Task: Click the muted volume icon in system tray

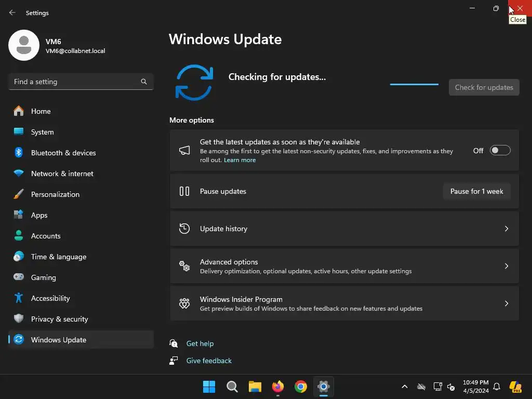Action: (x=451, y=387)
